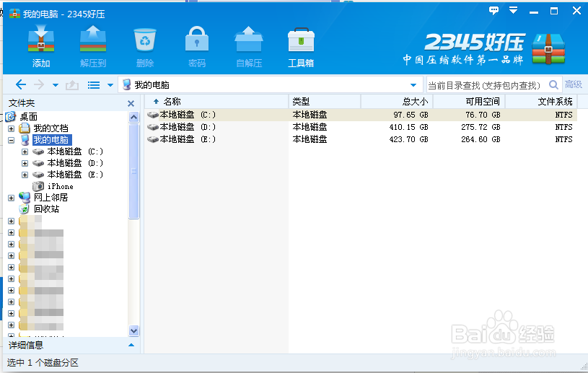Click the 275.72 GB free space cell
This screenshot has width=588, height=373.
point(481,127)
